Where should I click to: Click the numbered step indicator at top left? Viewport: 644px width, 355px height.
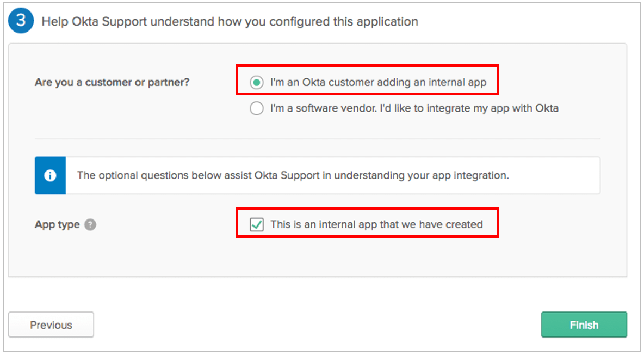click(21, 21)
